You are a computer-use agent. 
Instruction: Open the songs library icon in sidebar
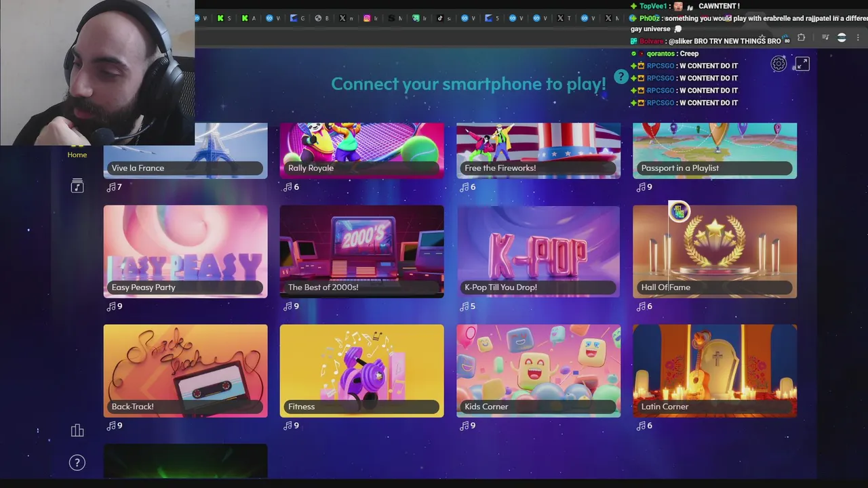pos(77,186)
